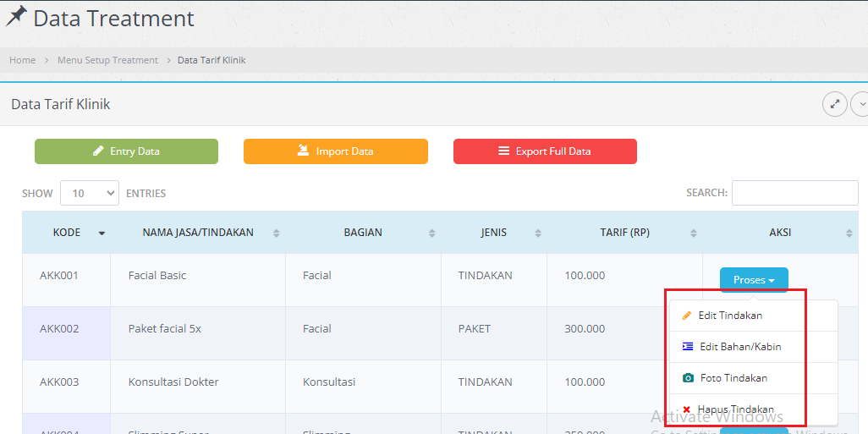Click the Konsultasi Dokter cell
This screenshot has height=434, width=868.
click(198, 387)
